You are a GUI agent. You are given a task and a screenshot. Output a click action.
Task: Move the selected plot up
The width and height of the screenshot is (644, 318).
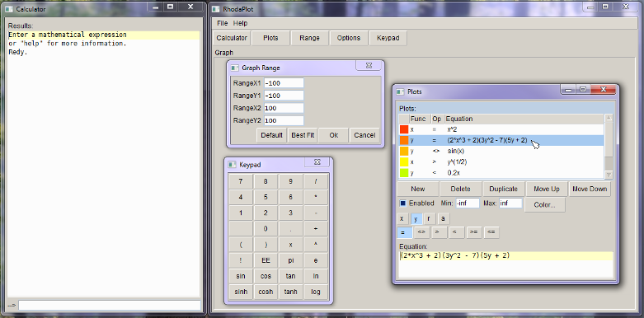[546, 189]
